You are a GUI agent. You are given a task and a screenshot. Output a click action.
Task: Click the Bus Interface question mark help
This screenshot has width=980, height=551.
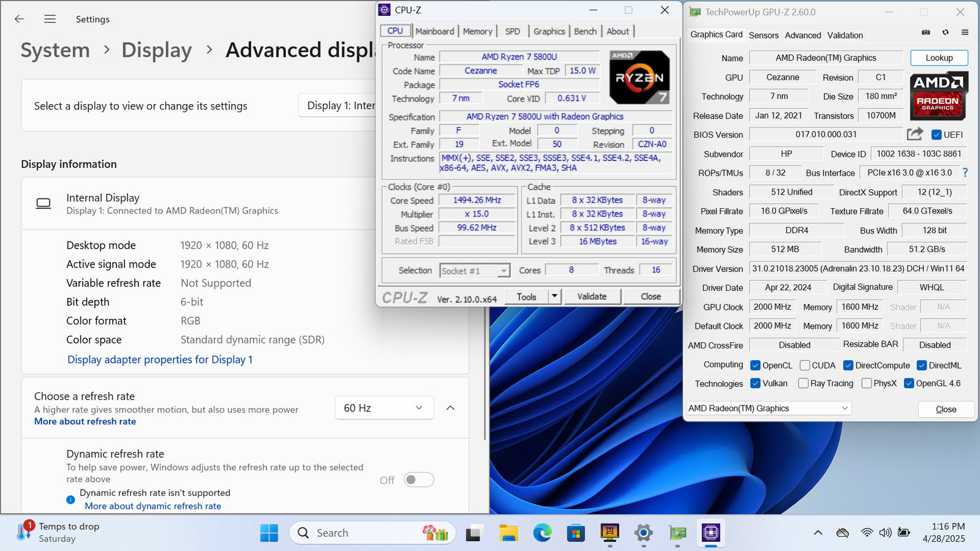point(965,173)
